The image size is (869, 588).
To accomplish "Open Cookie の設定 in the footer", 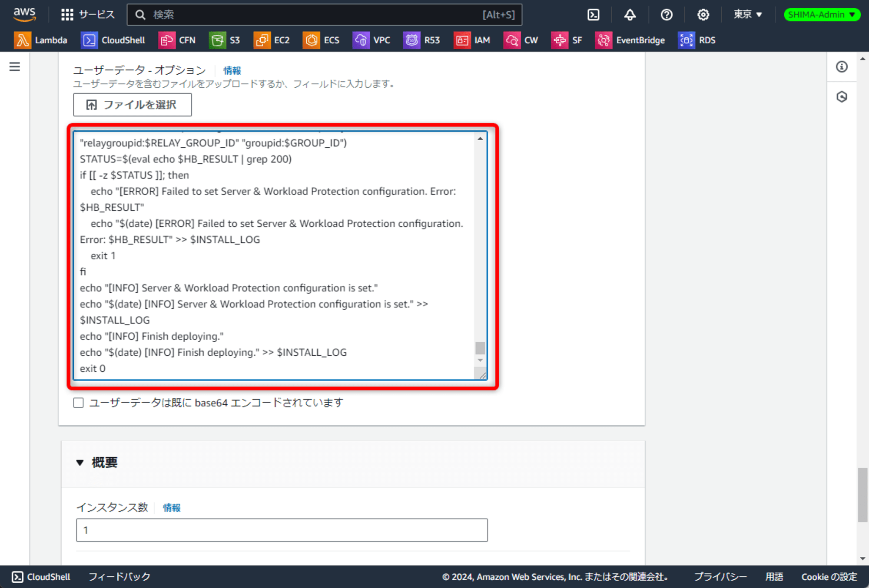I will [x=829, y=577].
